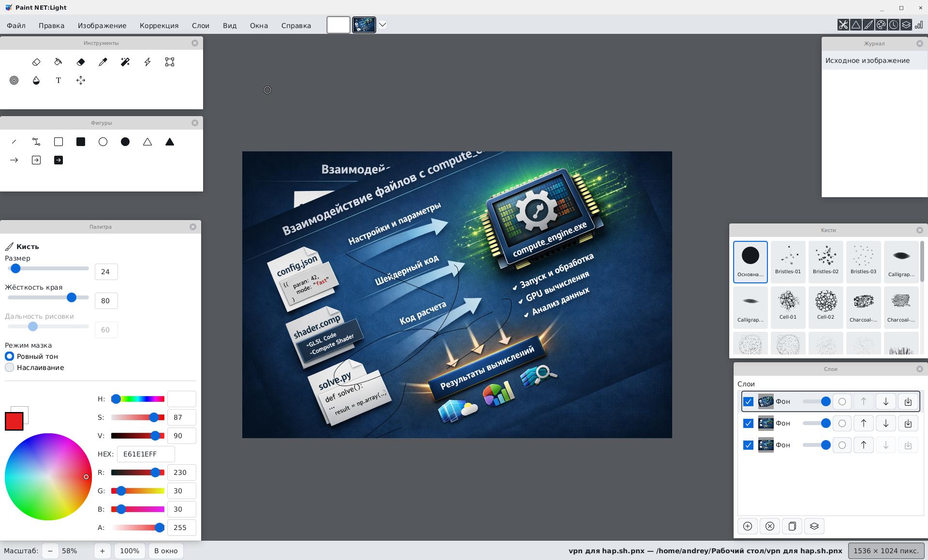Pick the concentric circles tool
Screen dimensions: 928x560
(14, 80)
